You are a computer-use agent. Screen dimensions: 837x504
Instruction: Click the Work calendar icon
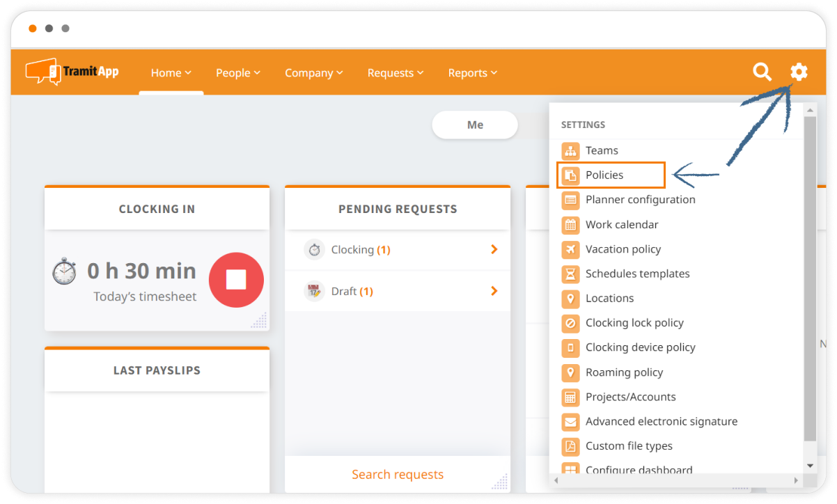coord(570,225)
